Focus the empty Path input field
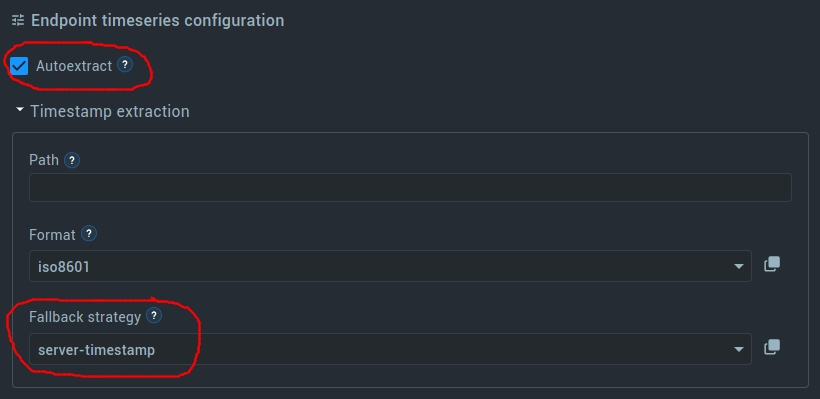Viewport: 820px width, 399px height. pyautogui.click(x=410, y=187)
